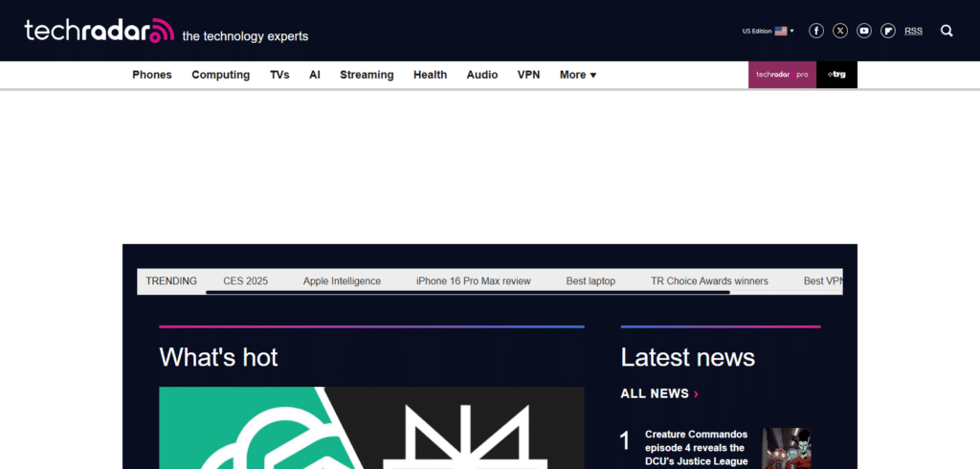Open iPhone 16 Pro Max review link

coord(473,281)
